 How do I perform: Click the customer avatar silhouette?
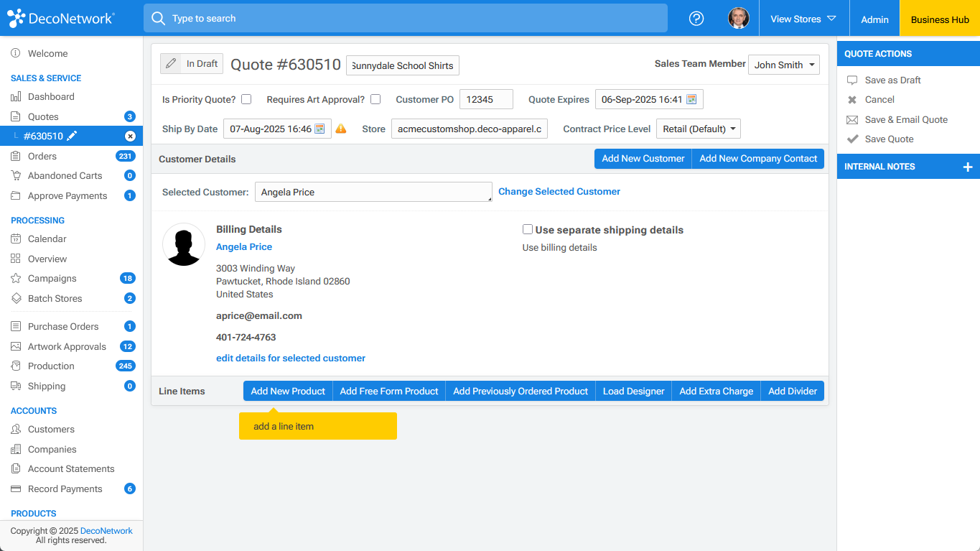pos(184,244)
